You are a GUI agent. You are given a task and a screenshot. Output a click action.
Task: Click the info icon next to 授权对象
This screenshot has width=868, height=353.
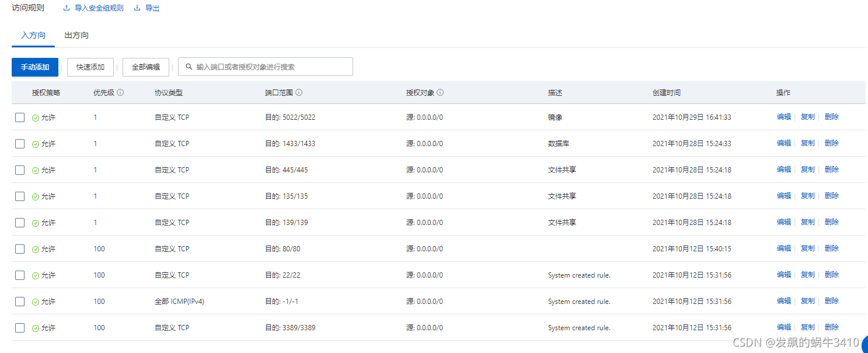click(x=440, y=93)
